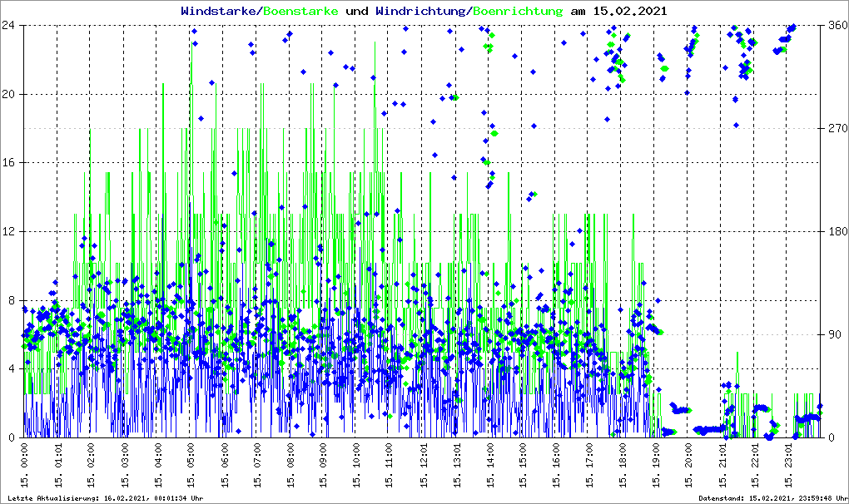
Task: Click the green "Boenstarke" title word
Action: (x=300, y=11)
